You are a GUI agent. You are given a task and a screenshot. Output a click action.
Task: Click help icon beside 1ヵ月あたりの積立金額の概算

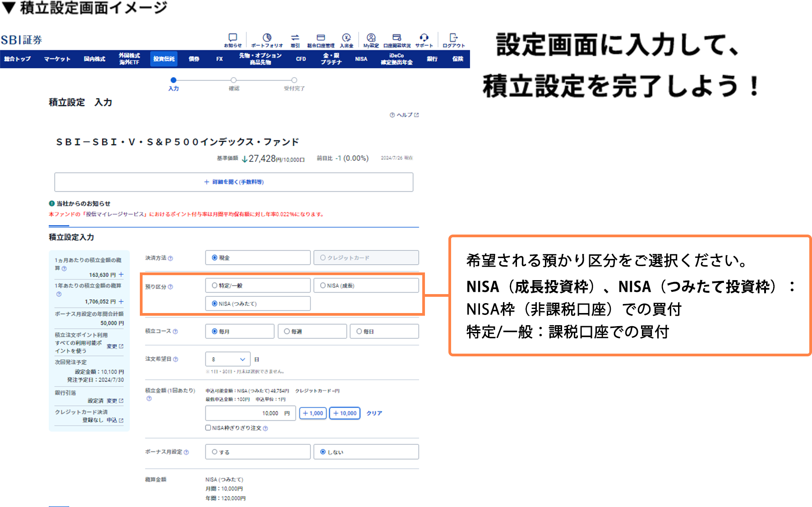click(x=64, y=268)
